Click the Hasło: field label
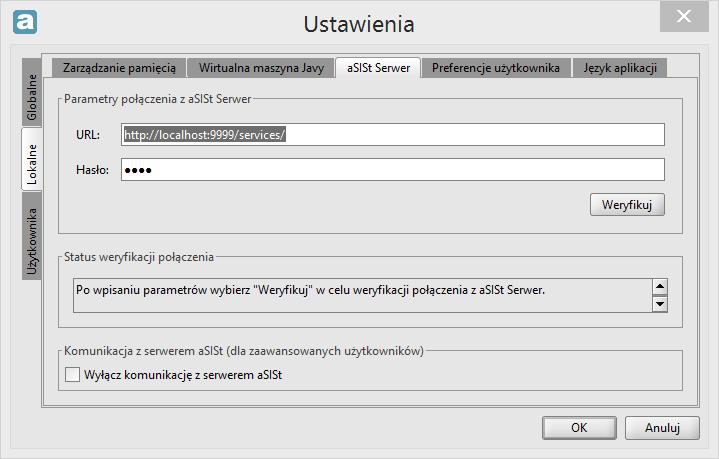Viewport: 719px width, 459px height. coord(93,170)
